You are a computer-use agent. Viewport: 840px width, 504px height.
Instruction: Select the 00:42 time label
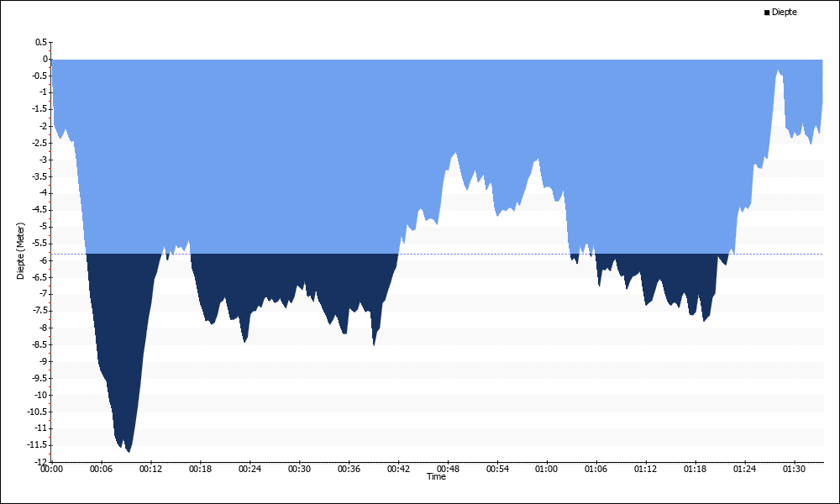tap(398, 469)
